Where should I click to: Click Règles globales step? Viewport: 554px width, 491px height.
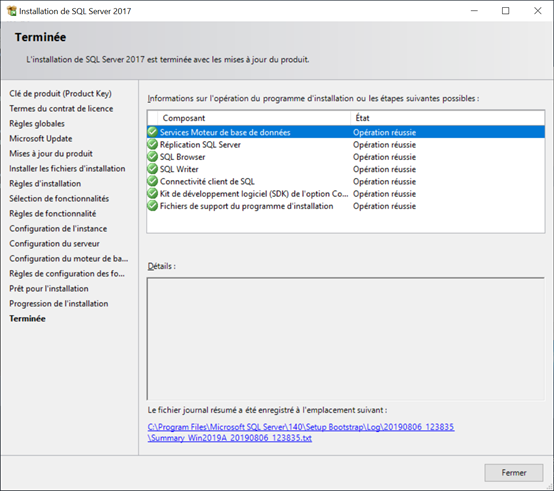(37, 124)
